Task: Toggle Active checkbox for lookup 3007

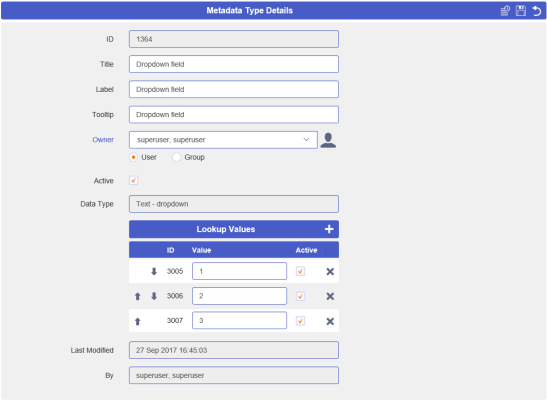Action: pos(300,321)
